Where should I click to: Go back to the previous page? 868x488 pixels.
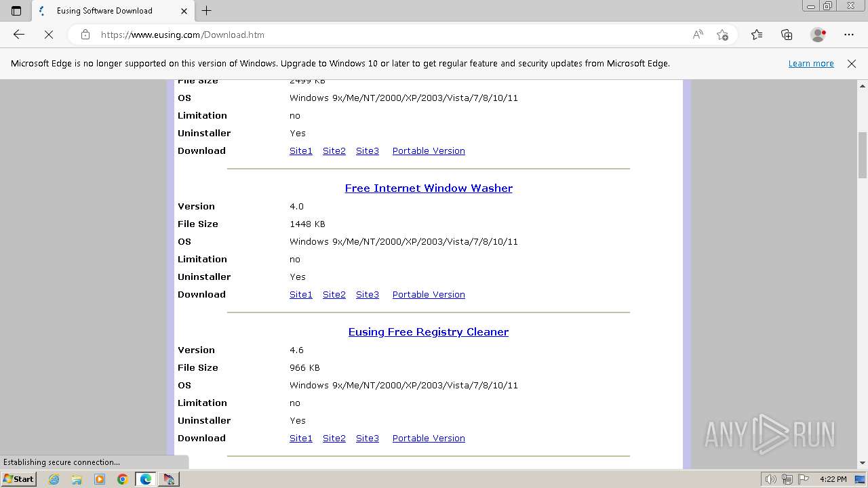tap(19, 35)
